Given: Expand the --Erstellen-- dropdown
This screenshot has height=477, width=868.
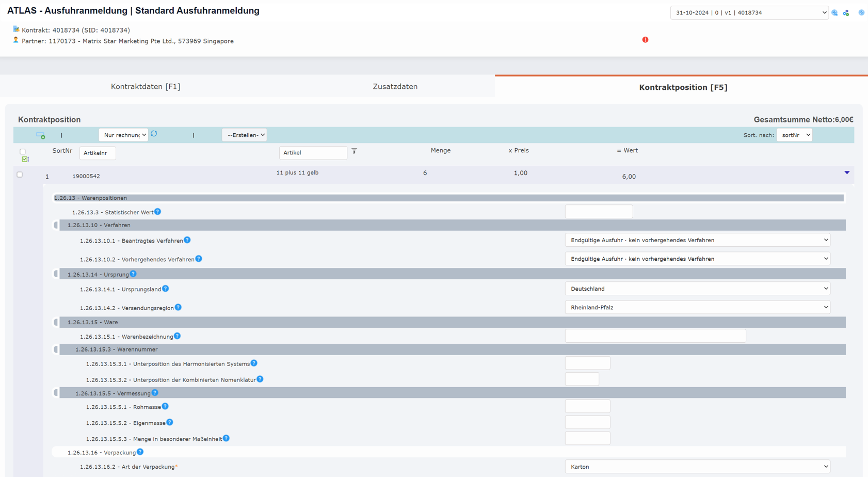Looking at the screenshot, I should pos(244,135).
